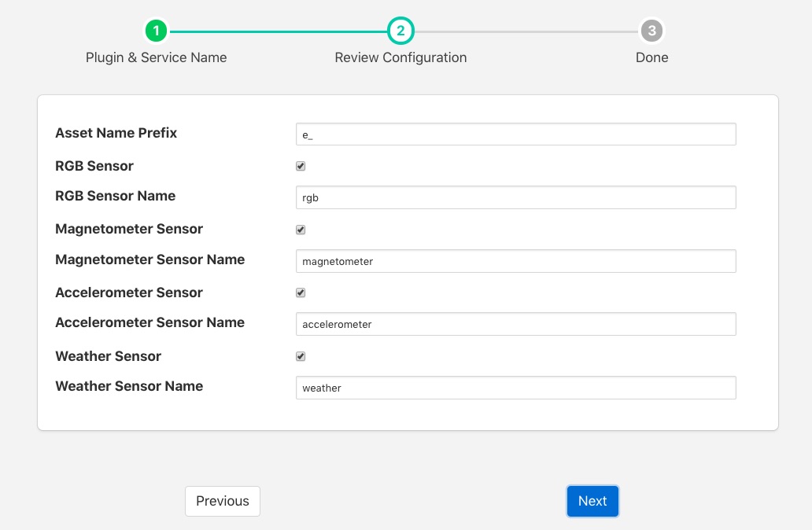Click the step 1 circle indicator
The image size is (812, 530).
click(157, 31)
